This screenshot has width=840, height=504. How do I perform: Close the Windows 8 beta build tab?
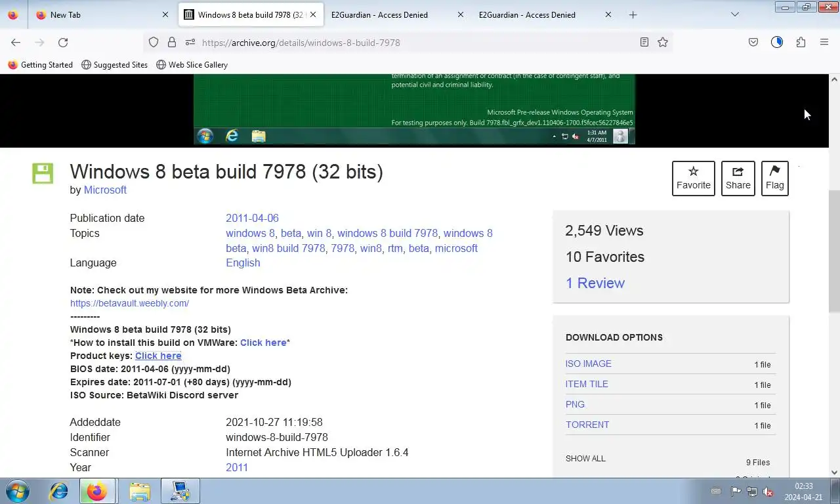313,14
